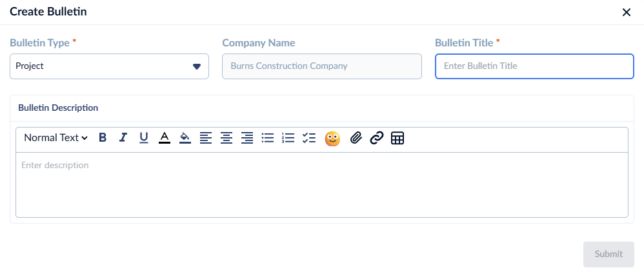
Task: Open the background fill color tool
Action: coord(185,138)
